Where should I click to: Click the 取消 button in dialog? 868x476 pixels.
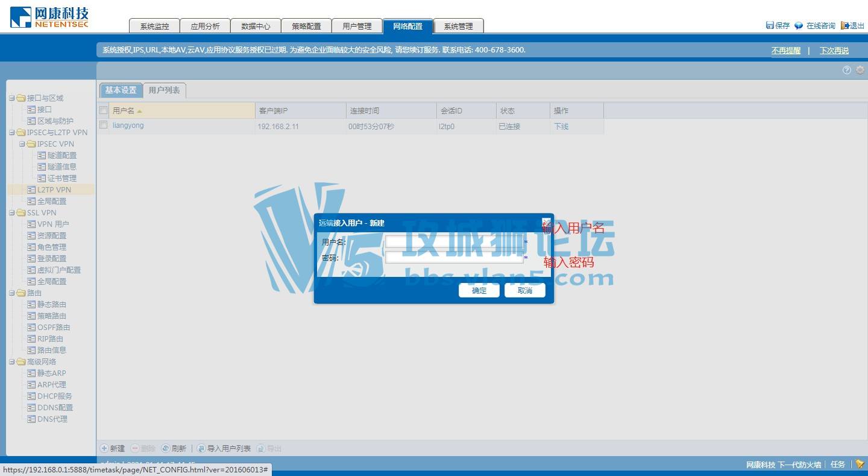click(525, 290)
